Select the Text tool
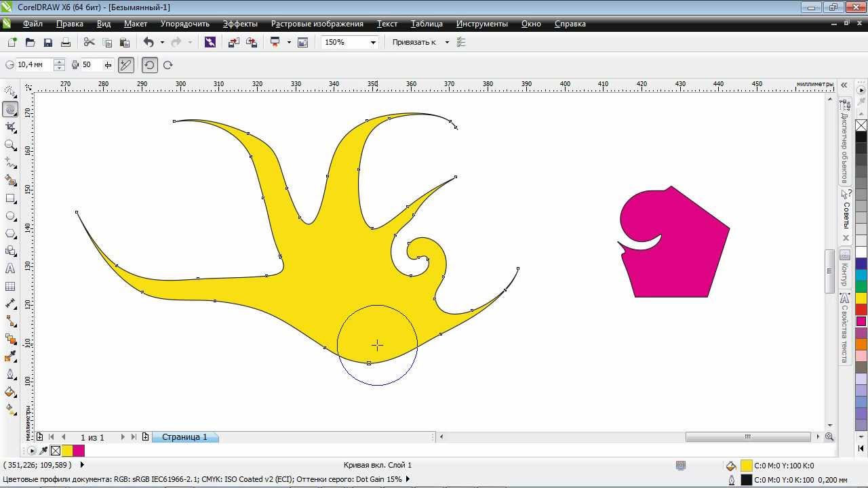The image size is (868, 488). pyautogui.click(x=10, y=268)
